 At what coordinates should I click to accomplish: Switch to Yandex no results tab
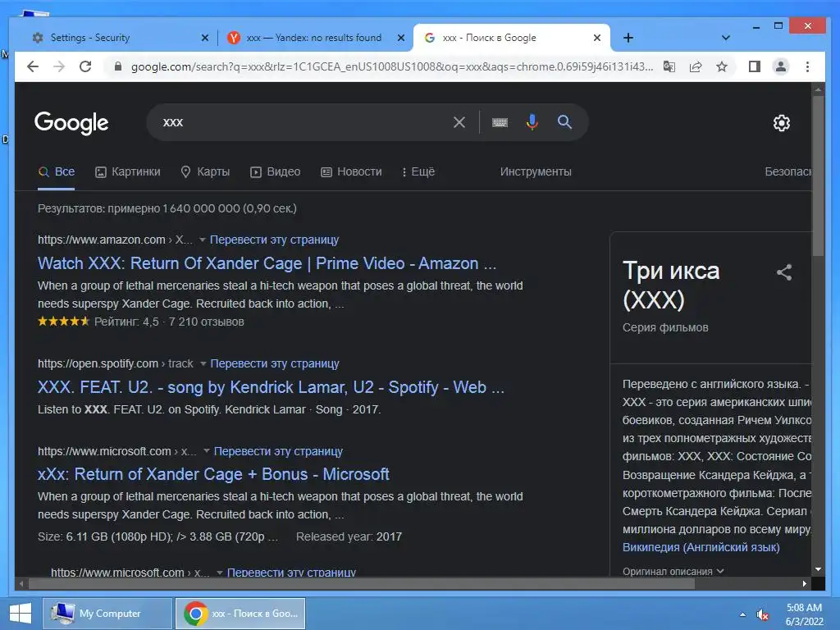point(315,38)
